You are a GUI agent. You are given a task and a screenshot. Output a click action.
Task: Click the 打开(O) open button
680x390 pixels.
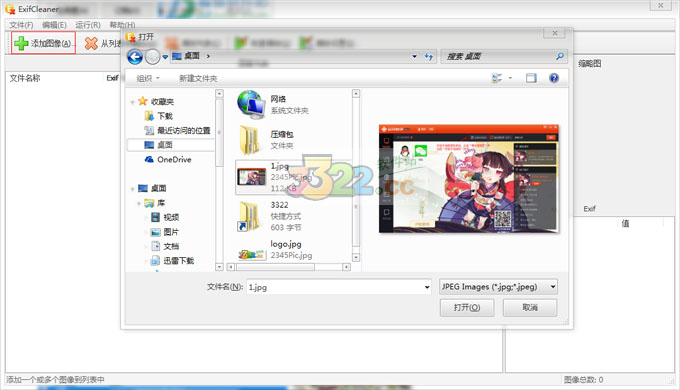tap(467, 308)
